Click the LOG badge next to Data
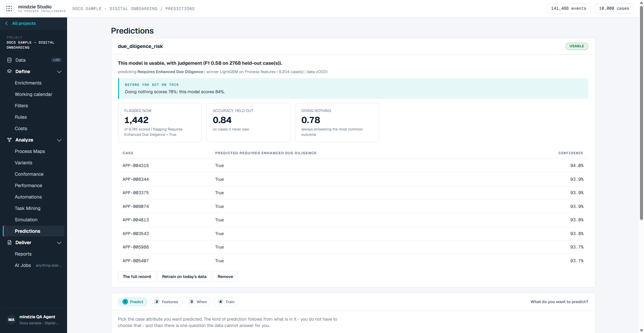 point(56,60)
